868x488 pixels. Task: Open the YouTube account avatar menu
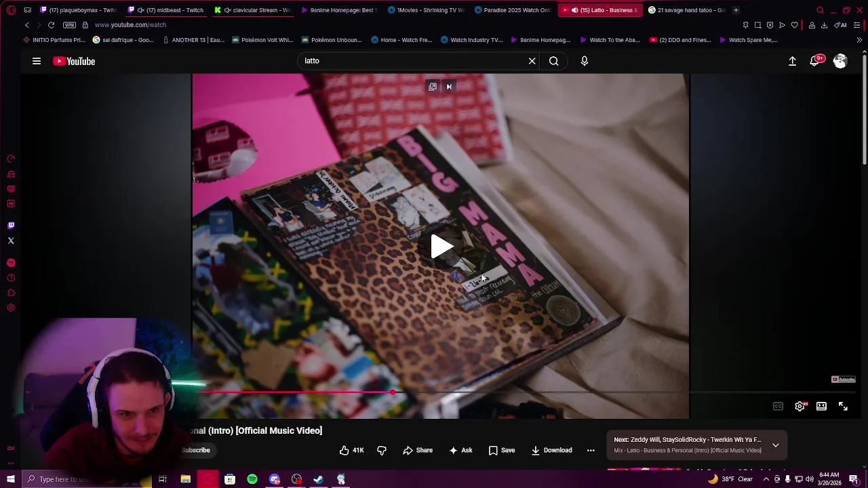(x=840, y=61)
